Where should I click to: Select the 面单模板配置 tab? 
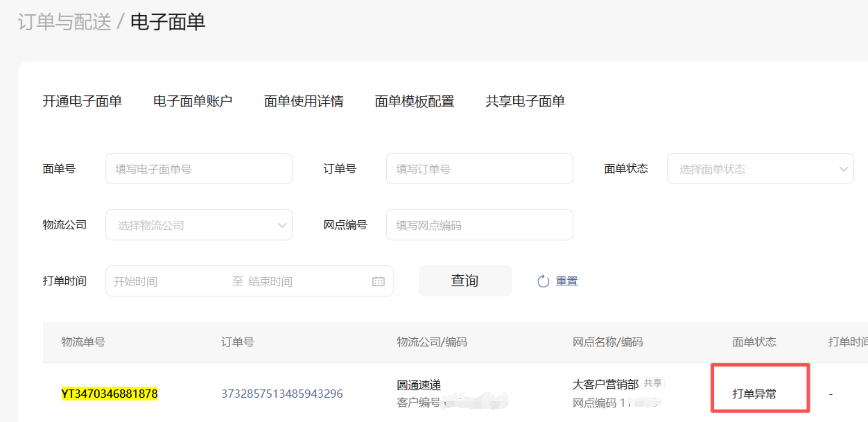coord(414,101)
